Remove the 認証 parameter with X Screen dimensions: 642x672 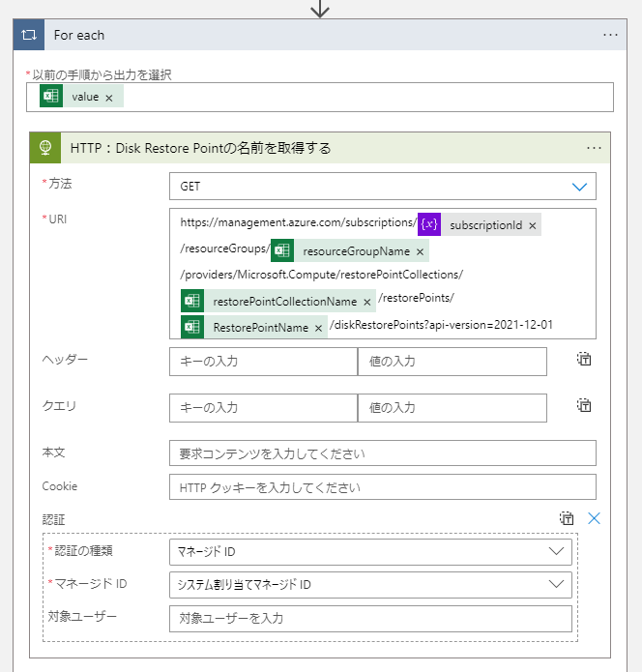coord(594,518)
